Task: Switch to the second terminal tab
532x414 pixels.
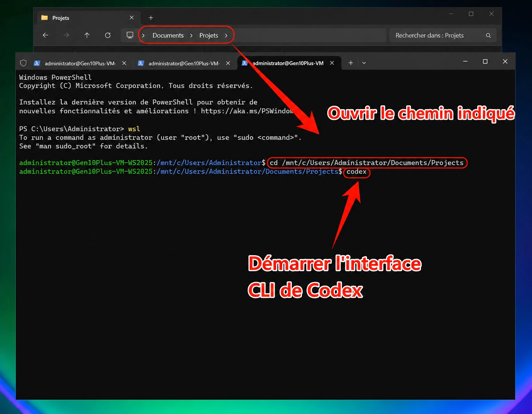Action: (184, 63)
